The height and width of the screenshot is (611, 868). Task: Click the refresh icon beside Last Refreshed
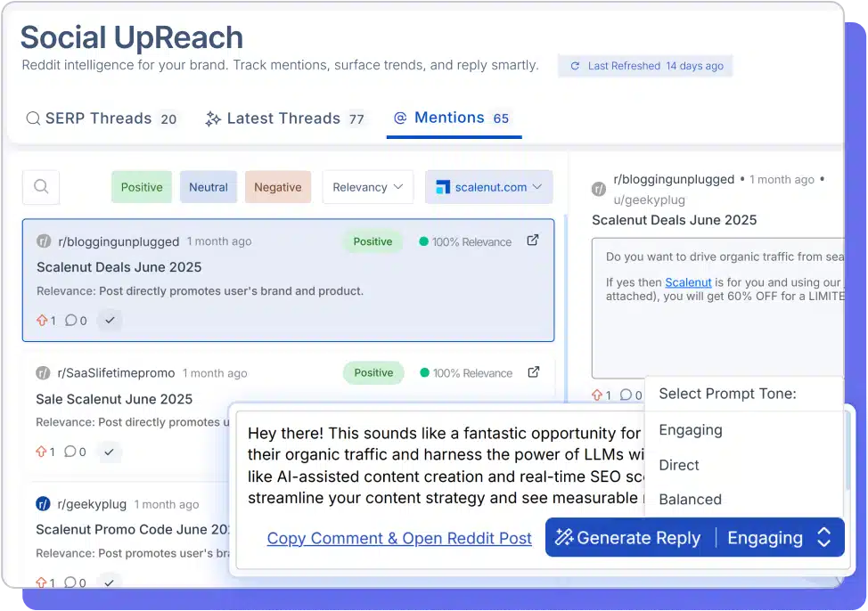[x=575, y=66]
